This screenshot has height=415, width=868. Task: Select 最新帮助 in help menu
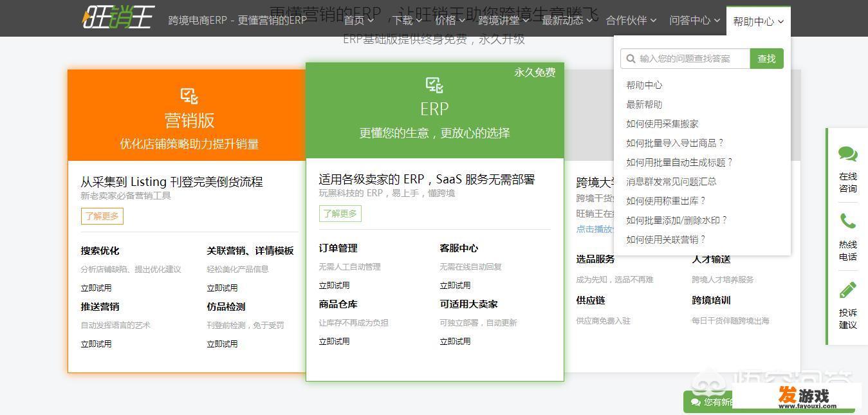point(644,104)
